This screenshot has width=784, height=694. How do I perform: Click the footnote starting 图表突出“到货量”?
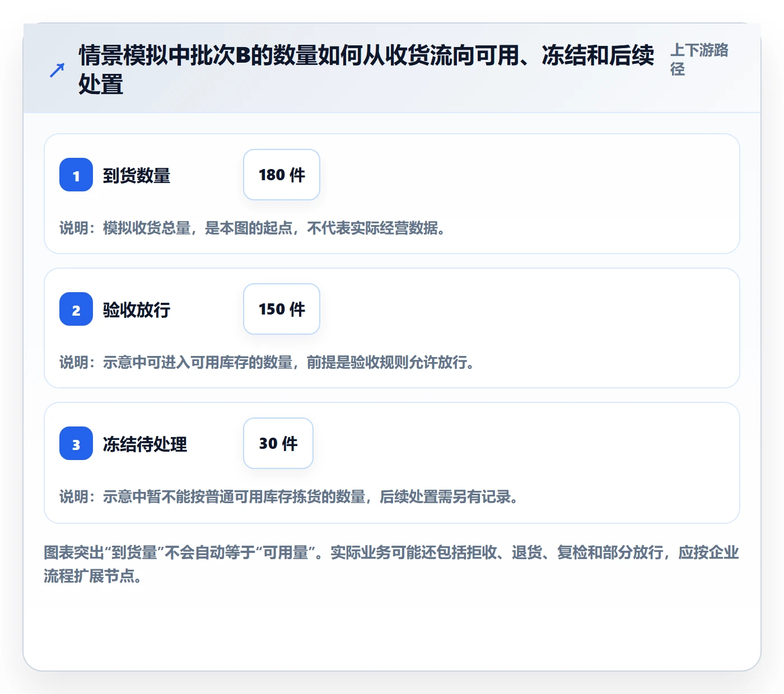pyautogui.click(x=391, y=564)
